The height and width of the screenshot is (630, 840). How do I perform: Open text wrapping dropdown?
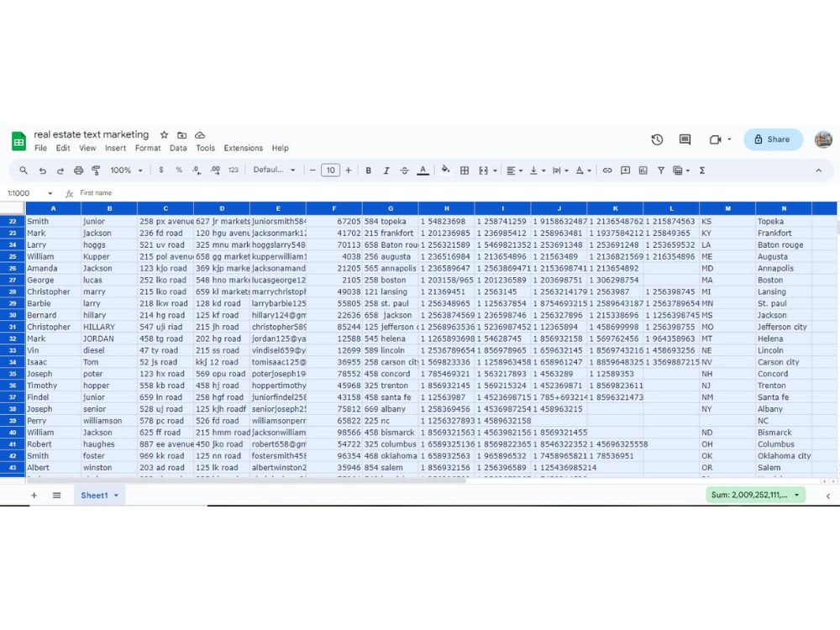[x=560, y=171]
